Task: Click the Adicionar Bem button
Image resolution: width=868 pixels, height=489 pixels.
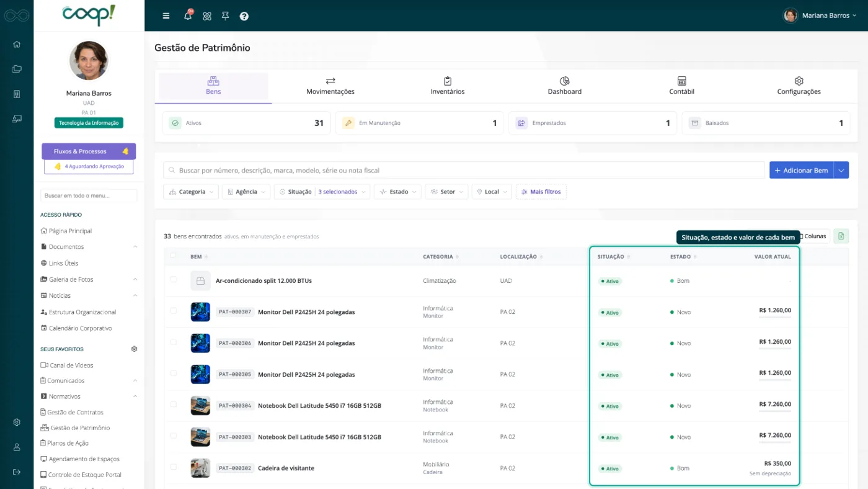Action: 802,170
